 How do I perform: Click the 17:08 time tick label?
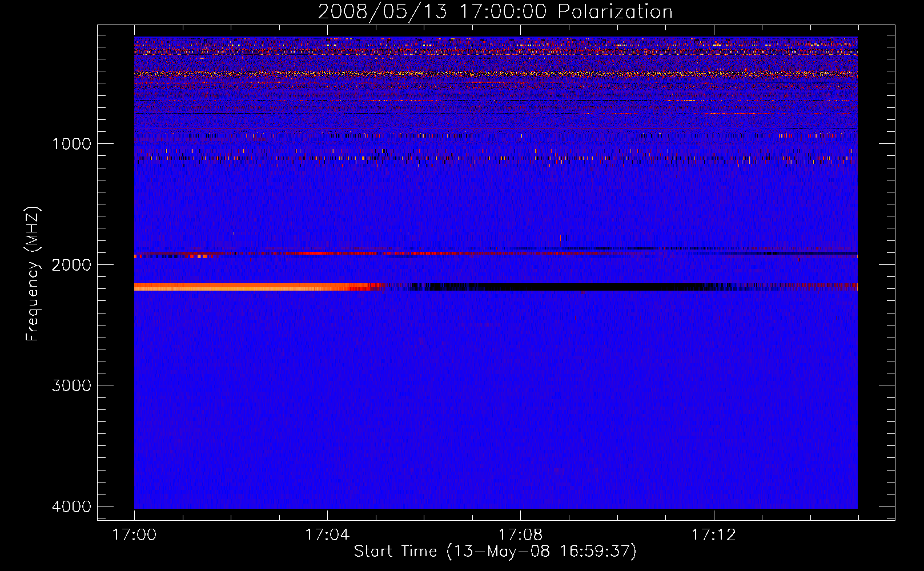pos(520,535)
